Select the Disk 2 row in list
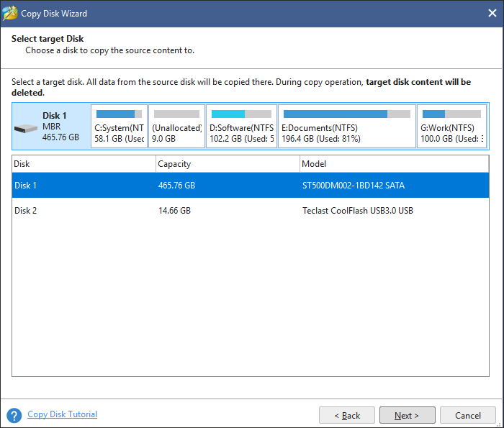Screen dimensions: 504x428 pos(251,211)
